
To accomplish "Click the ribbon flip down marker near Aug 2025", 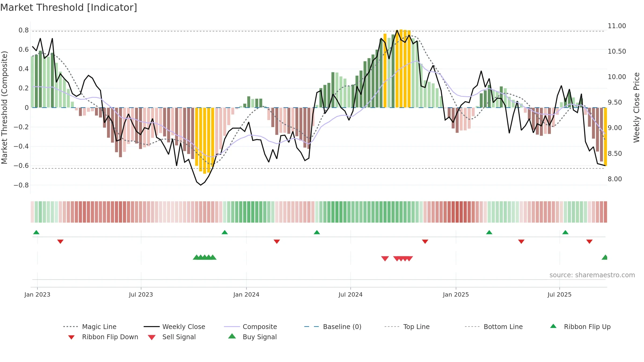I will (590, 242).
